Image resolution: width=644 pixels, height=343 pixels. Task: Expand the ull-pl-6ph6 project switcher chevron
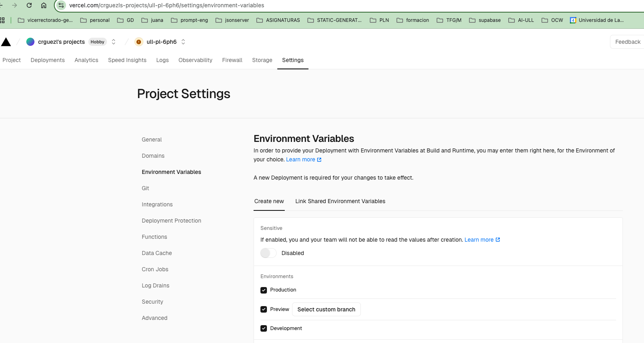[183, 42]
